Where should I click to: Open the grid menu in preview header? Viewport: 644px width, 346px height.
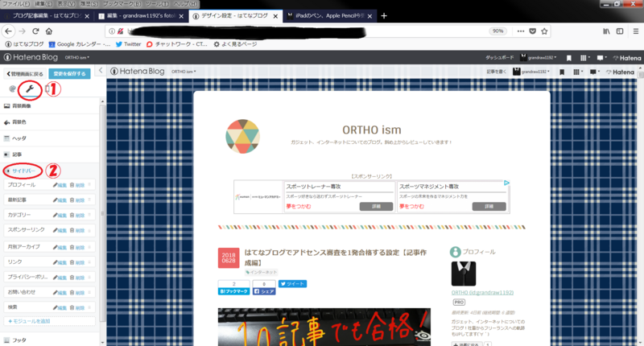(576, 72)
